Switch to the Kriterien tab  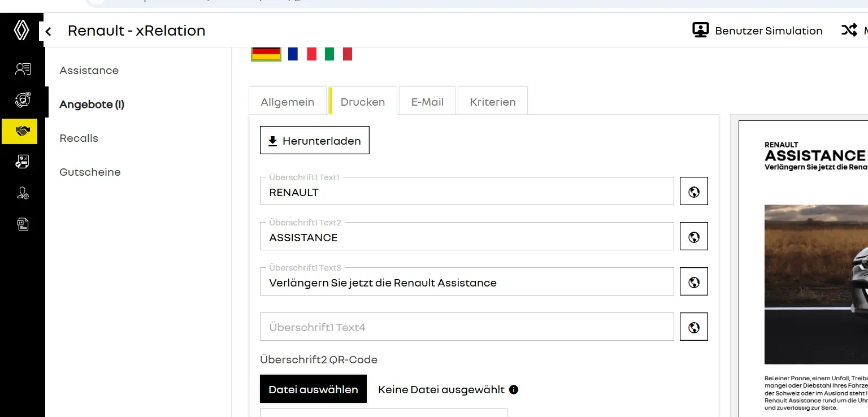(x=493, y=102)
